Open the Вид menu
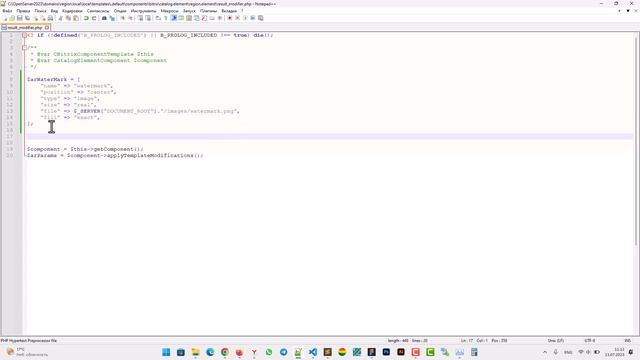The width and height of the screenshot is (640, 360). pyautogui.click(x=54, y=11)
